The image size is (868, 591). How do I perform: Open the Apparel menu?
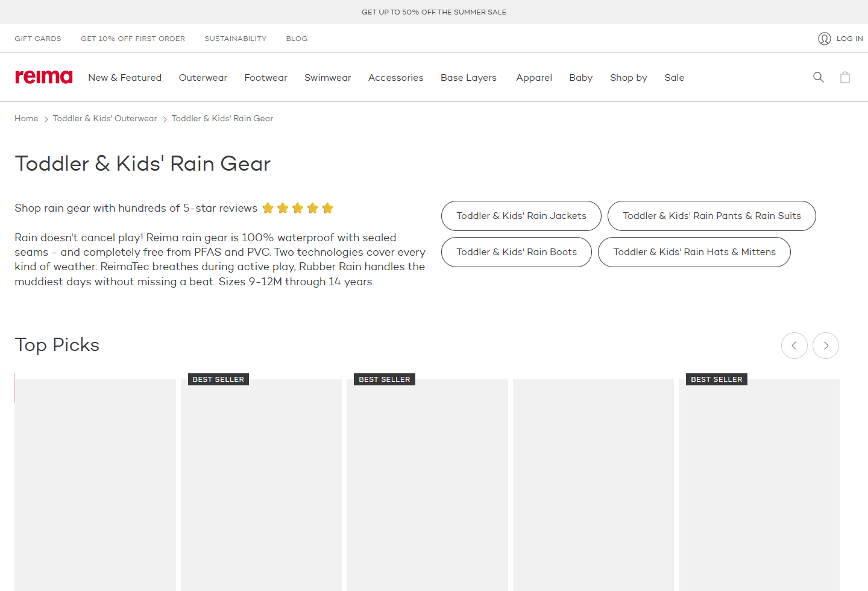[x=534, y=77]
